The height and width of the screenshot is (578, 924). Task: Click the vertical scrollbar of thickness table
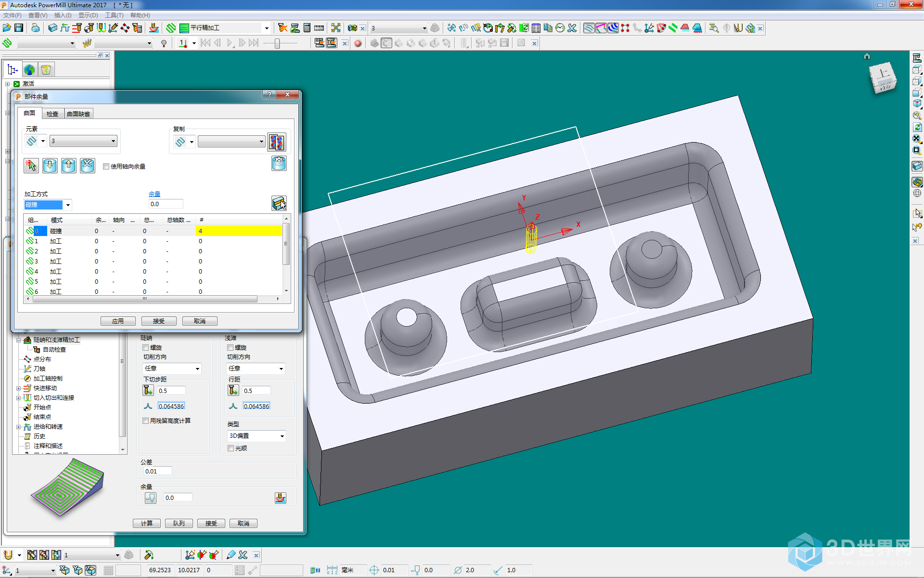pyautogui.click(x=286, y=255)
